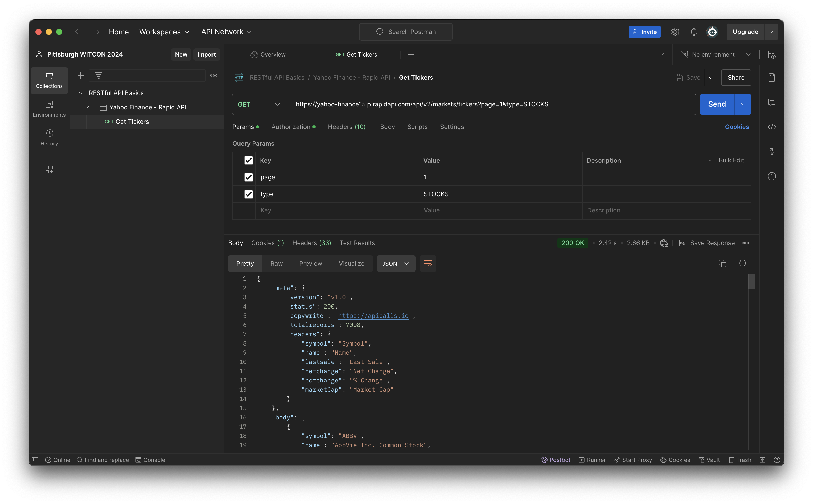Image resolution: width=813 pixels, height=504 pixels.
Task: Open a new request tab with plus
Action: [411, 54]
